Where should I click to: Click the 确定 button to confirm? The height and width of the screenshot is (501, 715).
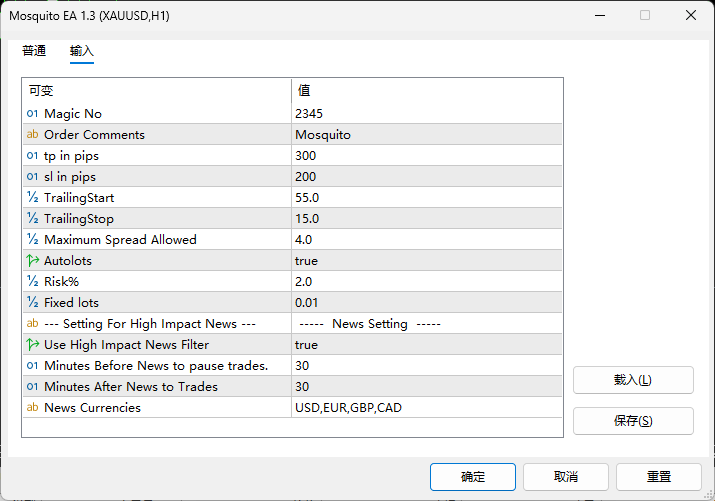[x=473, y=477]
